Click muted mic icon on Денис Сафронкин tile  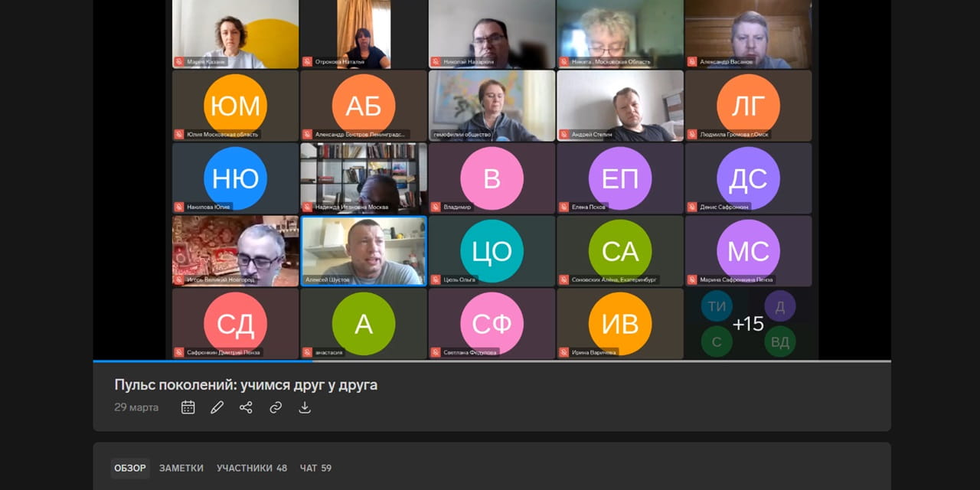[x=692, y=207]
